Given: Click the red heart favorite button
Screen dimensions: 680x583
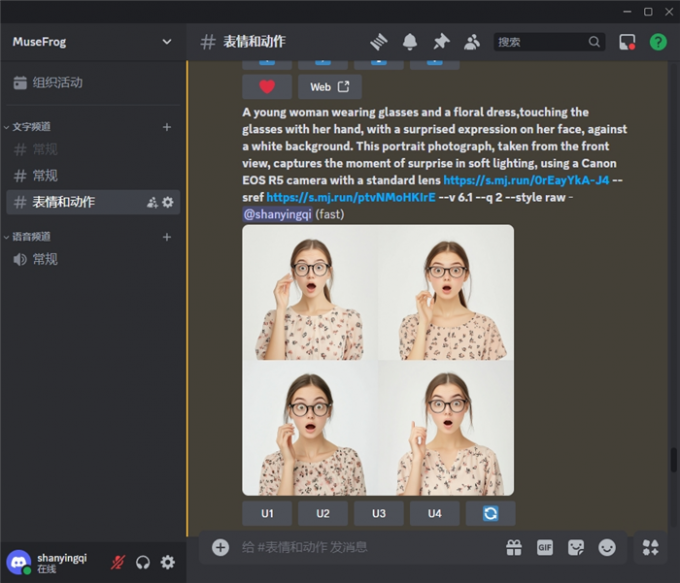Looking at the screenshot, I should click(x=267, y=87).
